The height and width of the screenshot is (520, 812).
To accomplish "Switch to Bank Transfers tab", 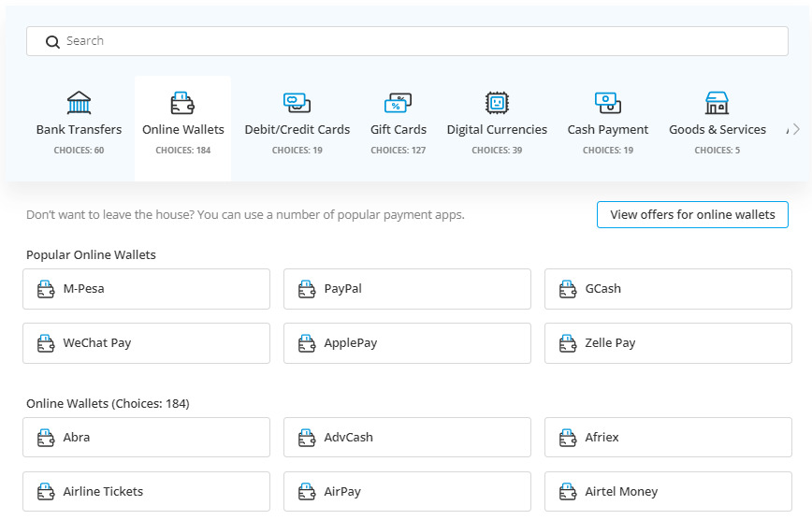I will click(x=79, y=129).
